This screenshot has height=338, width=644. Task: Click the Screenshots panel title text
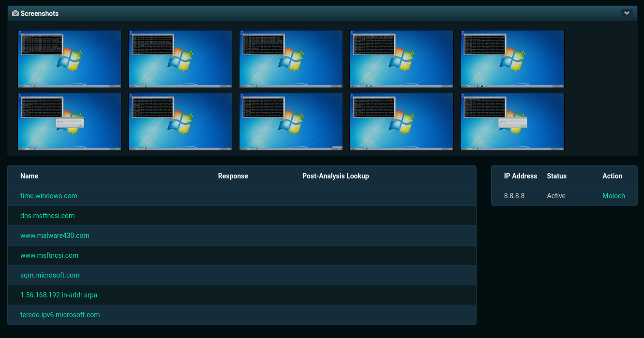pyautogui.click(x=40, y=14)
